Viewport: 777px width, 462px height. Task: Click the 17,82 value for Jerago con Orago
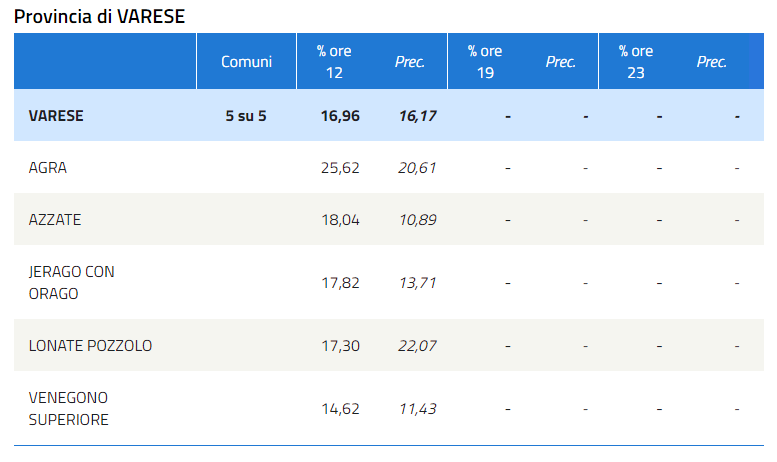pyautogui.click(x=340, y=283)
